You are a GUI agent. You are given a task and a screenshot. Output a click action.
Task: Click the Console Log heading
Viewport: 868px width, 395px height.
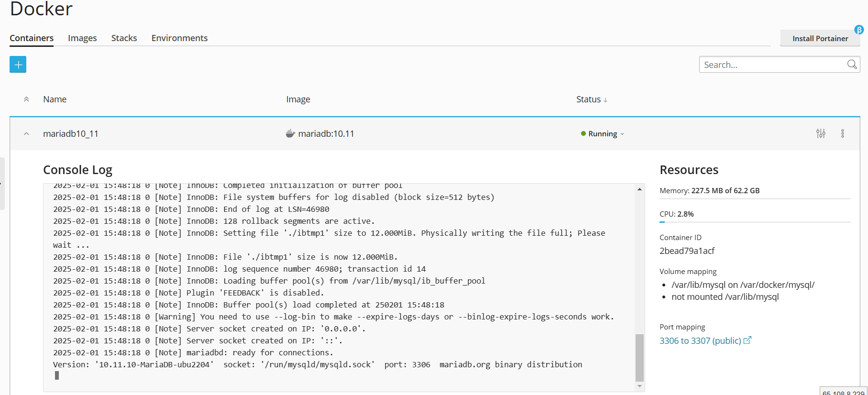pos(77,170)
